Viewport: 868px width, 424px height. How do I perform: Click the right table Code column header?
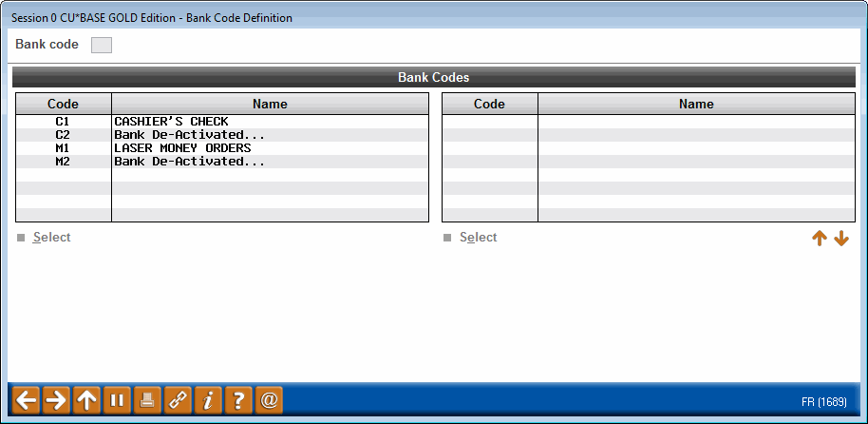pyautogui.click(x=489, y=104)
